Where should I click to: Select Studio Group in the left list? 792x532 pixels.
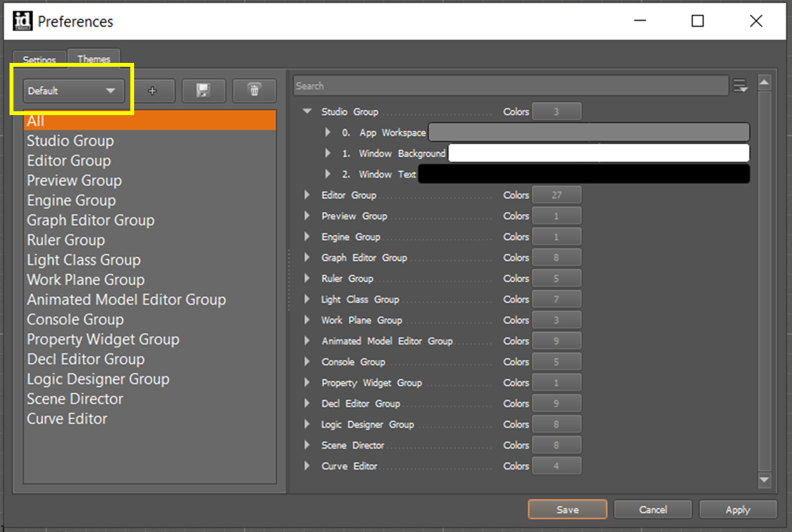150,141
